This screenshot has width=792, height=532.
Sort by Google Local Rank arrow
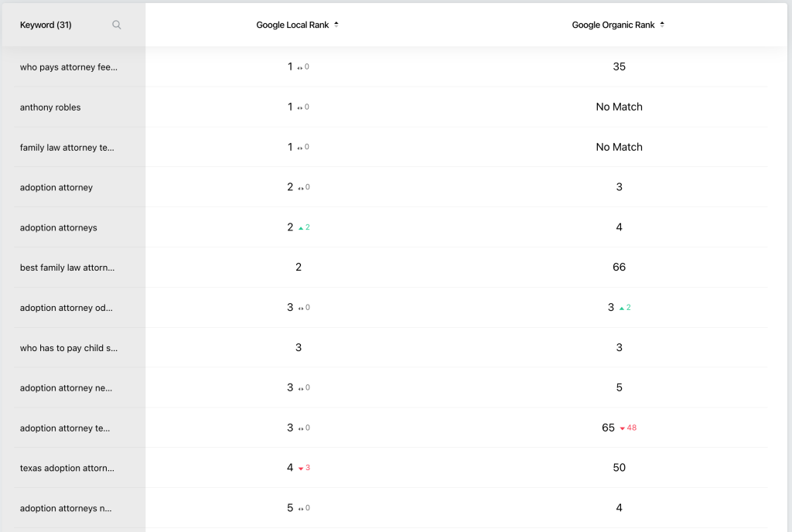[x=336, y=25]
